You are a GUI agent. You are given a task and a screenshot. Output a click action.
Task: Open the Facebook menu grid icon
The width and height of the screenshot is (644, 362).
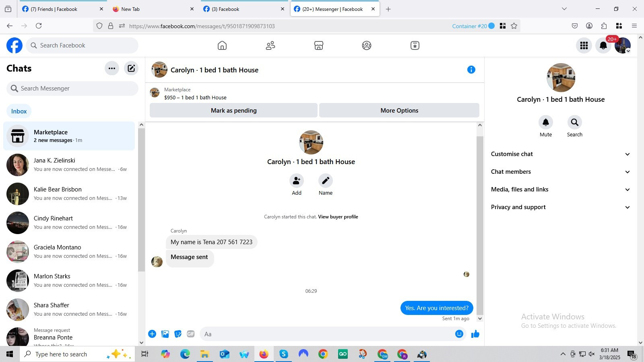point(584,45)
